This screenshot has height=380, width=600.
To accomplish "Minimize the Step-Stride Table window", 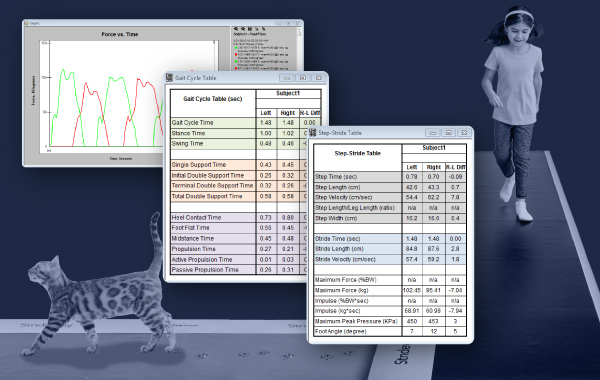I will (432, 133).
